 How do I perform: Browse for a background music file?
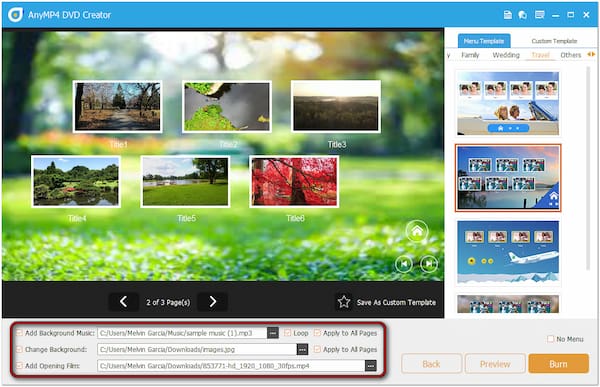pos(273,333)
